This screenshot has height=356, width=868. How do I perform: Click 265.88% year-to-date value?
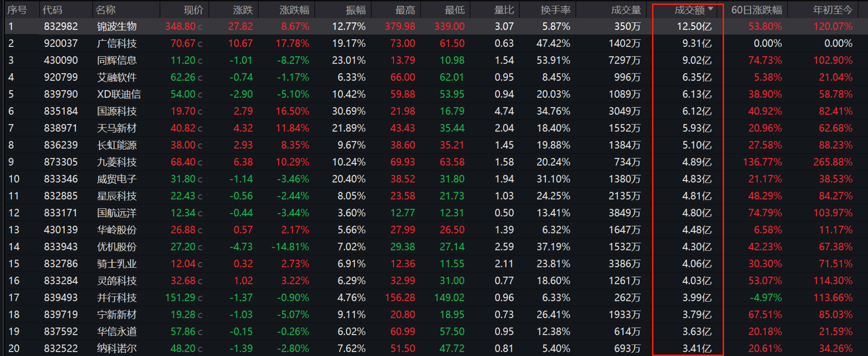(x=833, y=162)
